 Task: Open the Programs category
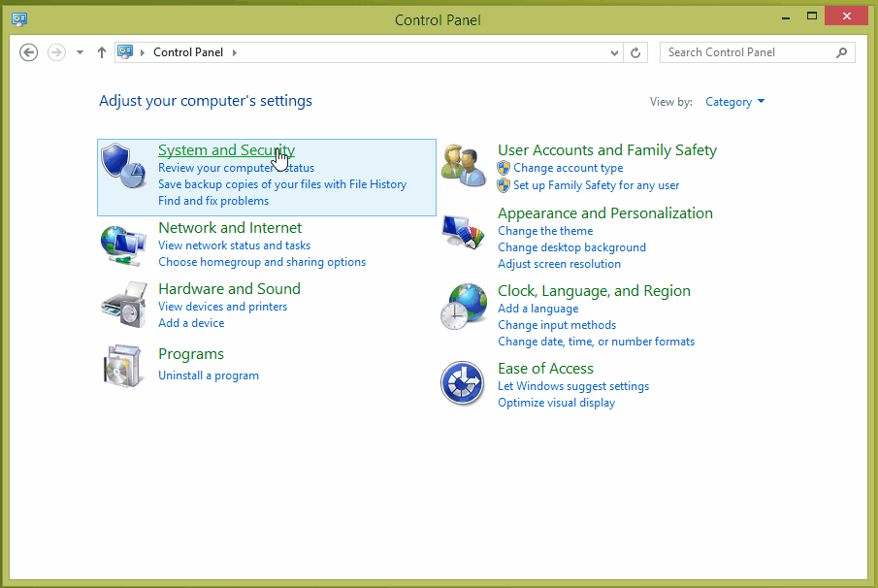[190, 354]
